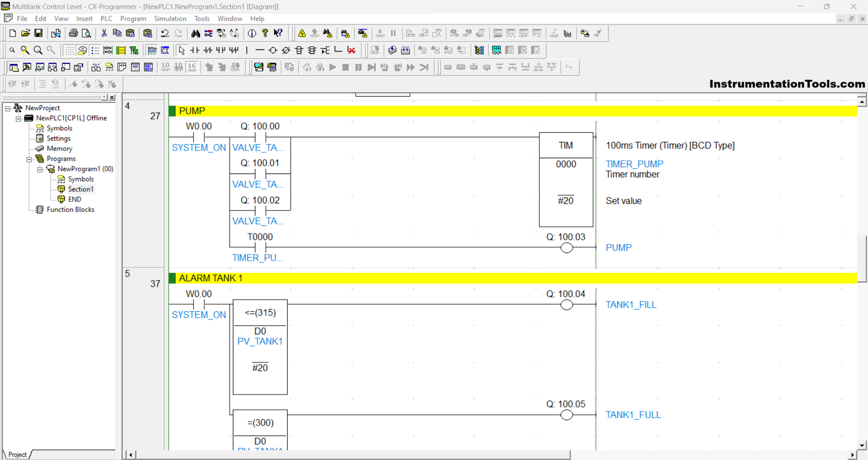Insert a New Vertical line
Image resolution: width=868 pixels, height=460 pixels.
(247, 50)
